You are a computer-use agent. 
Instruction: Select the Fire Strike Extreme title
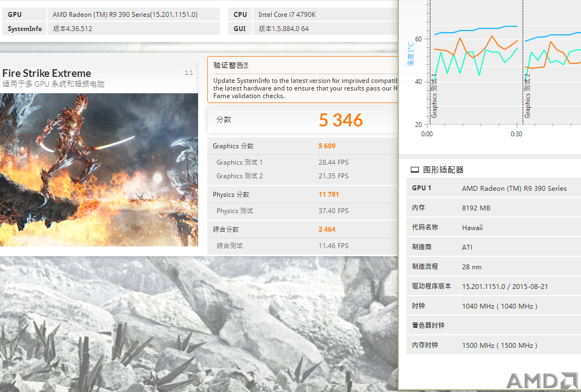(x=47, y=73)
